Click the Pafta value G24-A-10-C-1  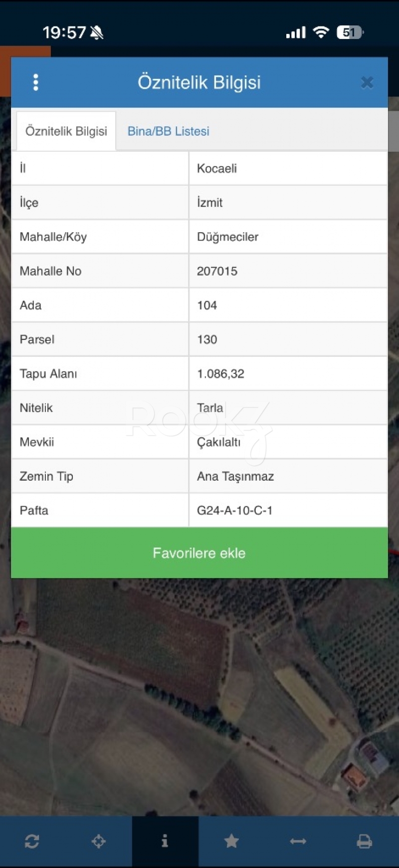[234, 511]
